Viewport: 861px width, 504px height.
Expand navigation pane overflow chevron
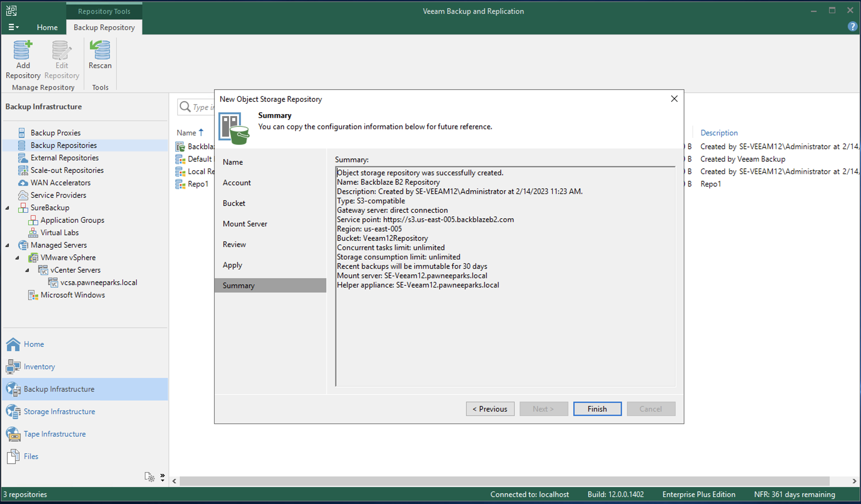[x=163, y=477]
